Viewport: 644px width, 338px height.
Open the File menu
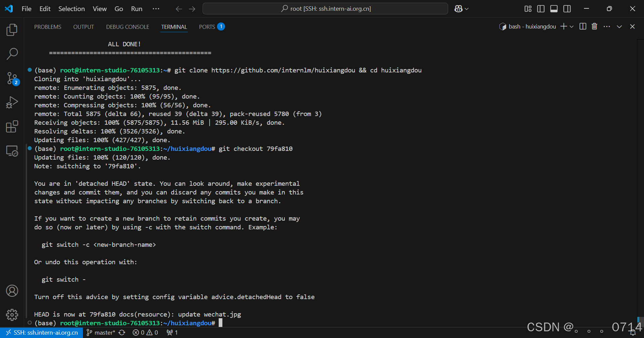[x=26, y=9]
